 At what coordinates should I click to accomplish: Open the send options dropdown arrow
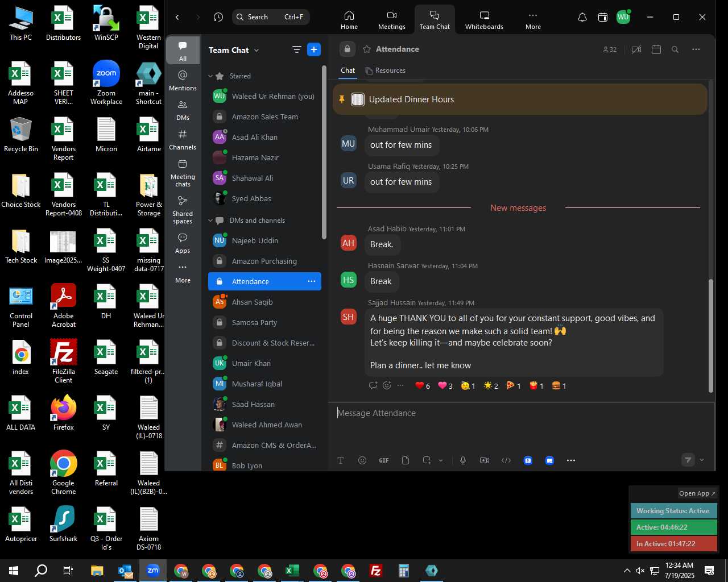(x=702, y=460)
